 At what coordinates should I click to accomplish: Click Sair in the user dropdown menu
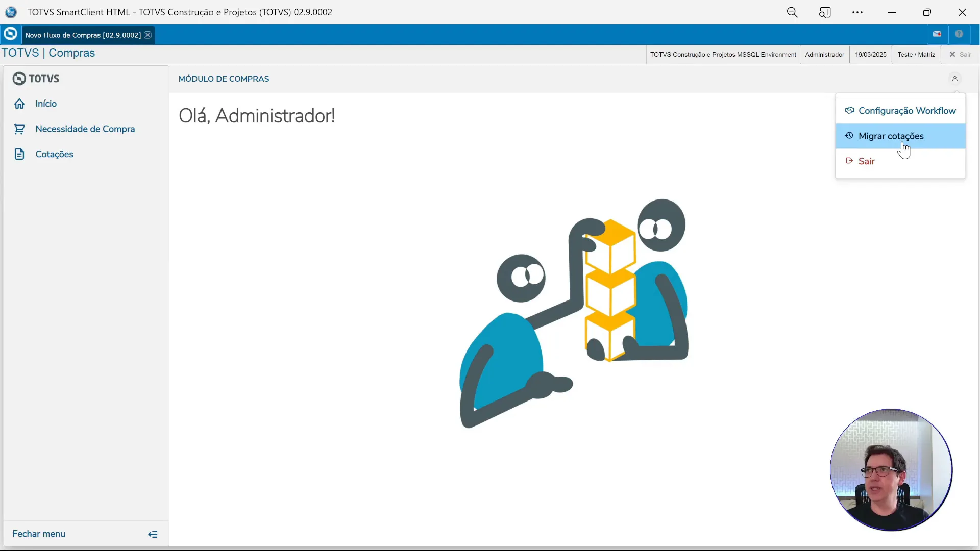[x=866, y=161]
